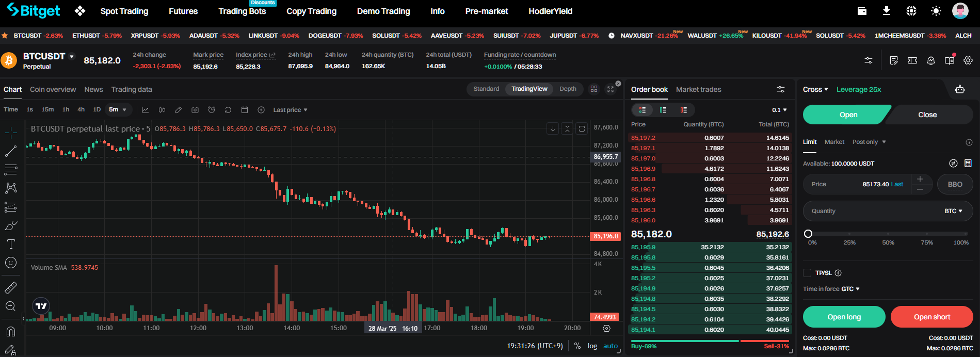This screenshot has height=357, width=980.
Task: Switch to the Market trades tab
Action: click(699, 89)
